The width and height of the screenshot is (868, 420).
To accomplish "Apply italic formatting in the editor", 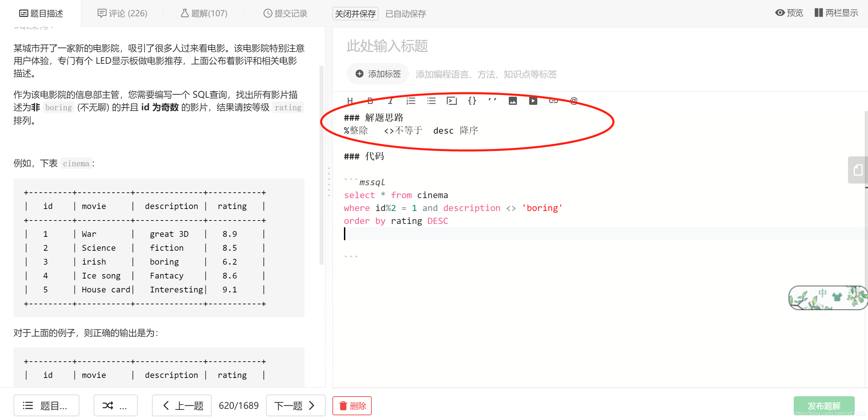I will click(390, 100).
